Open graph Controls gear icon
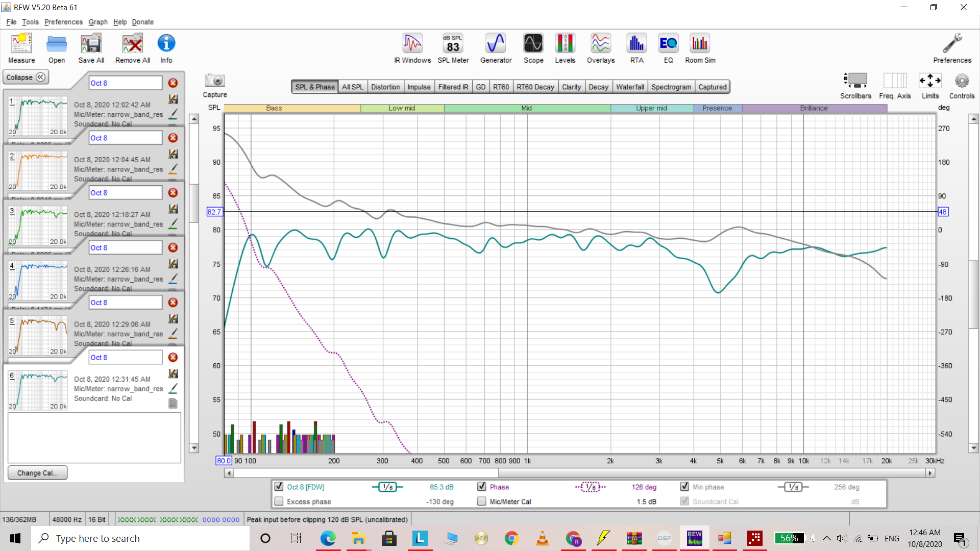Screen dimensions: 980x551 962,86
